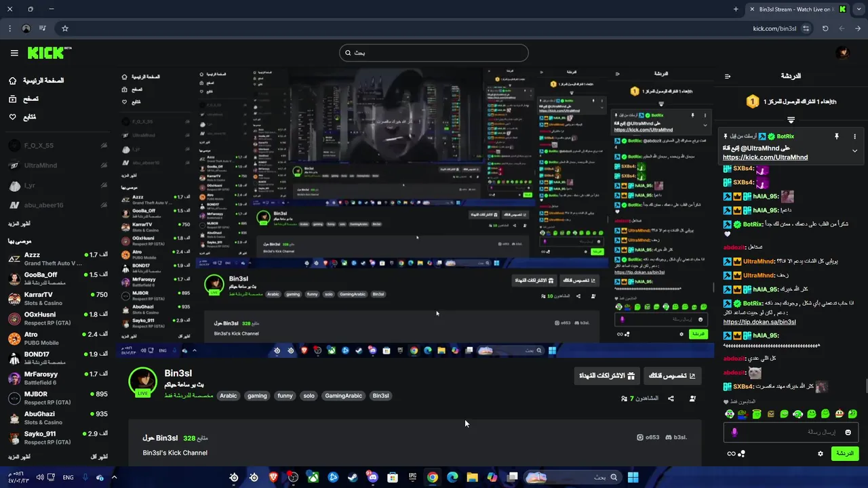This screenshot has width=868, height=488.
Task: Click BotRix username in thanks message
Action: coord(753,224)
